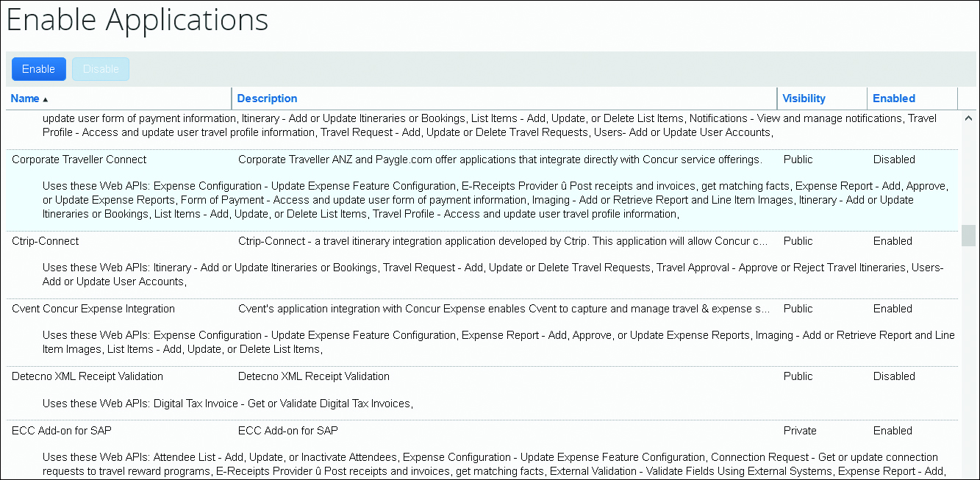Click Enabled status of ECC Add-on for SAP

pyautogui.click(x=893, y=431)
